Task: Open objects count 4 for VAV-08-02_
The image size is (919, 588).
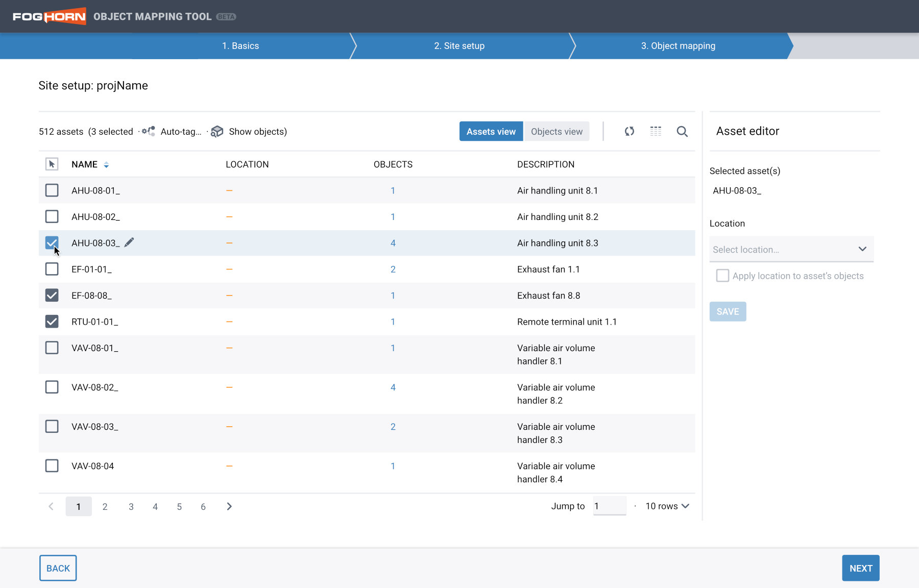Action: pos(393,387)
